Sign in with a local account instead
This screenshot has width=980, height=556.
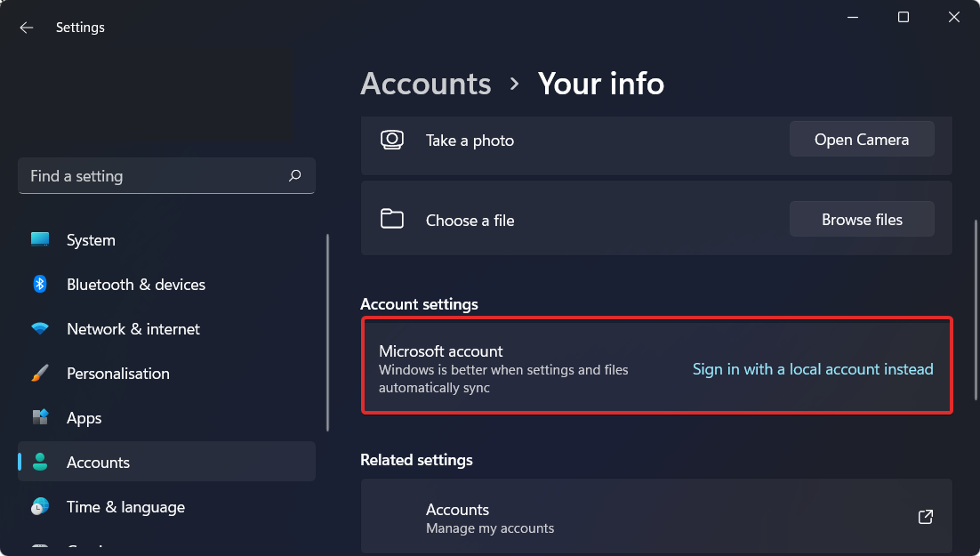tap(813, 369)
